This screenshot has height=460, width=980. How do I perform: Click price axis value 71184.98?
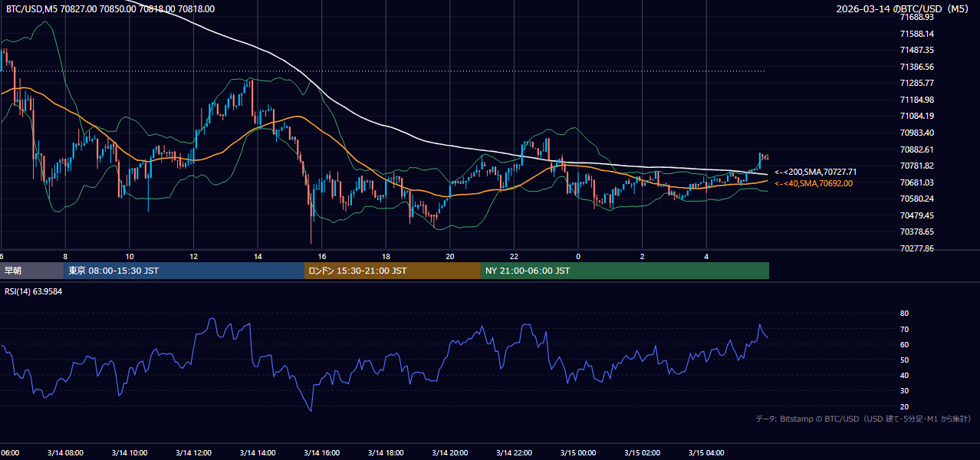pos(916,100)
